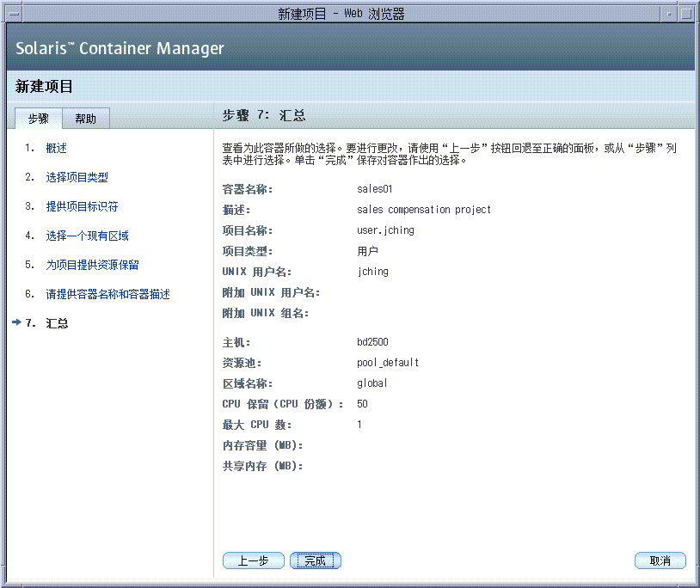This screenshot has height=588, width=700.
Task: Open the window menu button in title bar
Action: pyautogui.click(x=15, y=15)
